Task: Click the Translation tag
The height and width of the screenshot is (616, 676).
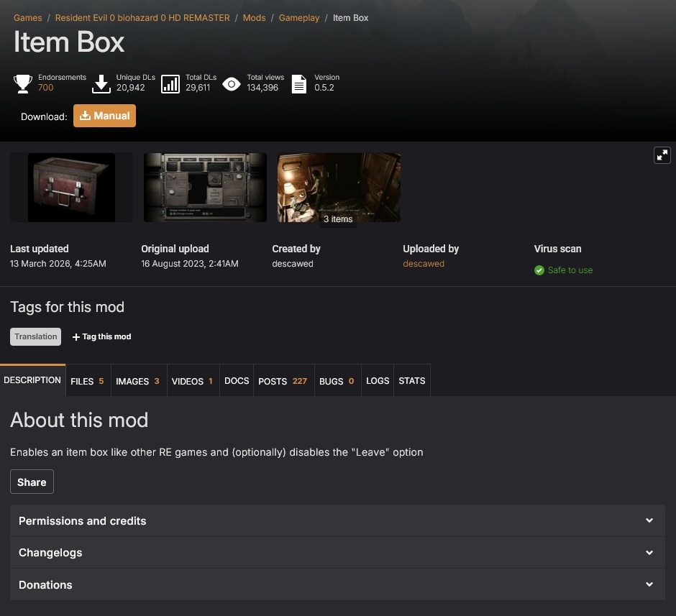Action: click(x=36, y=336)
